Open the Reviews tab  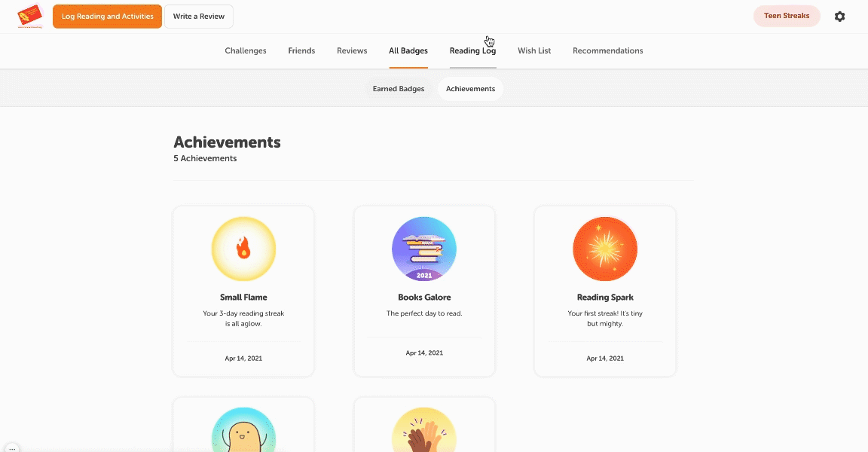352,51
